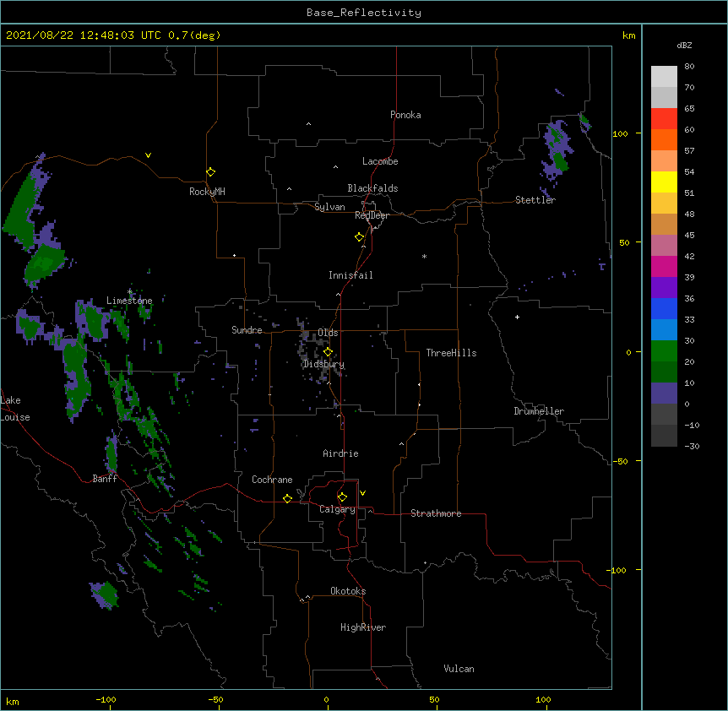The image size is (728, 711).
Task: Click the Olds town label
Action: tap(328, 333)
